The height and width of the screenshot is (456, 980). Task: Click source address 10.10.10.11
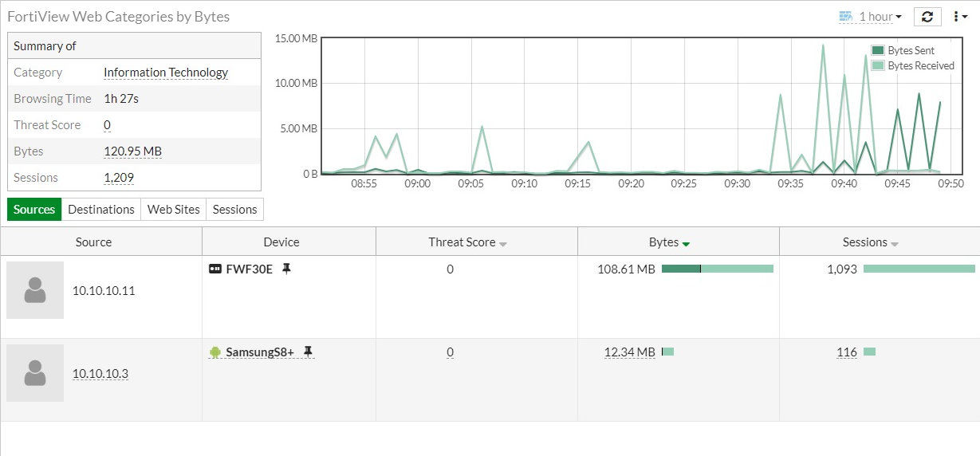point(104,290)
